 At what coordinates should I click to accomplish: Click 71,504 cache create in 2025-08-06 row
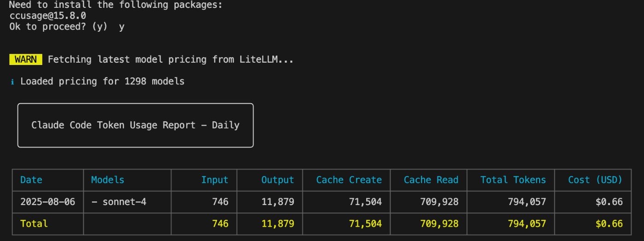(x=365, y=202)
